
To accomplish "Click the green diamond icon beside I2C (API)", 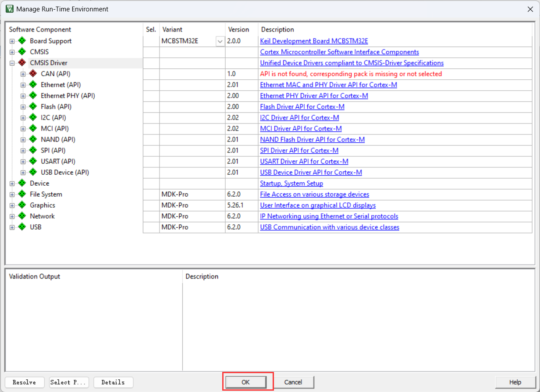I will click(x=33, y=117).
